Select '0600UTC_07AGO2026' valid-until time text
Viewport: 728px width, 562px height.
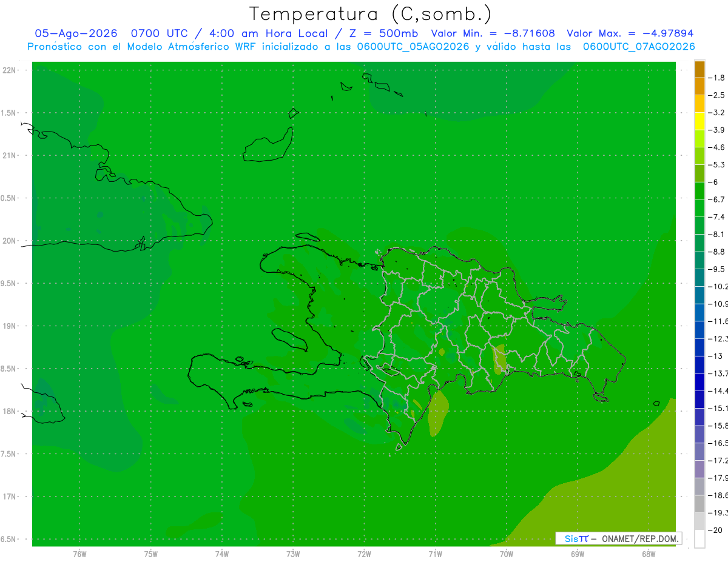pos(639,47)
